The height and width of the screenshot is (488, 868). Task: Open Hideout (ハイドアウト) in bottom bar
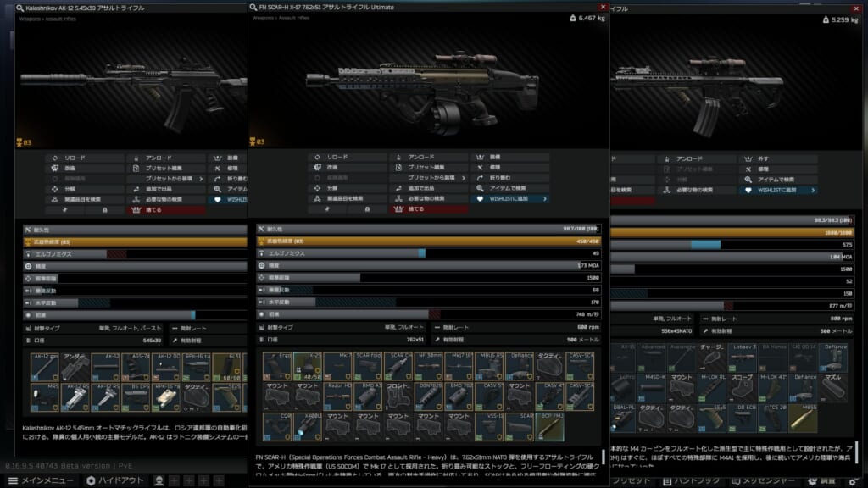[x=114, y=480]
